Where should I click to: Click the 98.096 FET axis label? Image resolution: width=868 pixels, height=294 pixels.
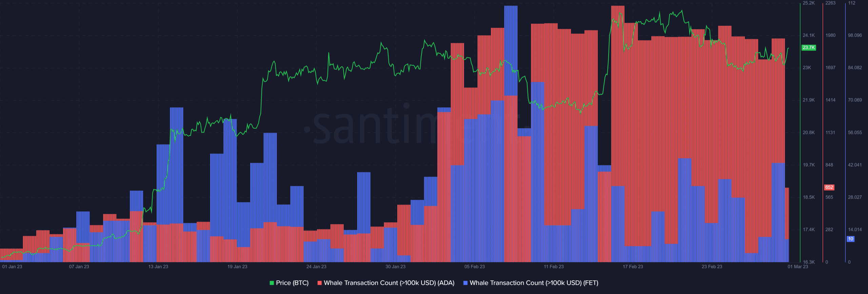[855, 35]
